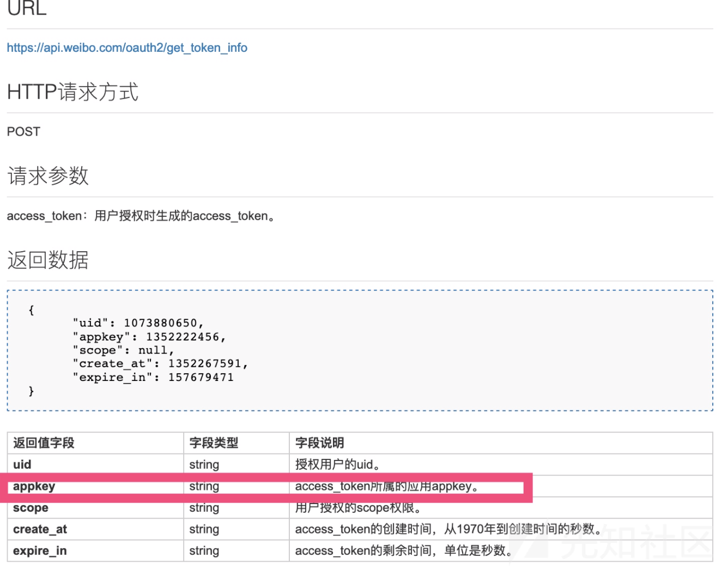Image resolution: width=728 pixels, height=570 pixels.
Task: Click the access_token所属的应用appkey description
Action: pyautogui.click(x=387, y=486)
